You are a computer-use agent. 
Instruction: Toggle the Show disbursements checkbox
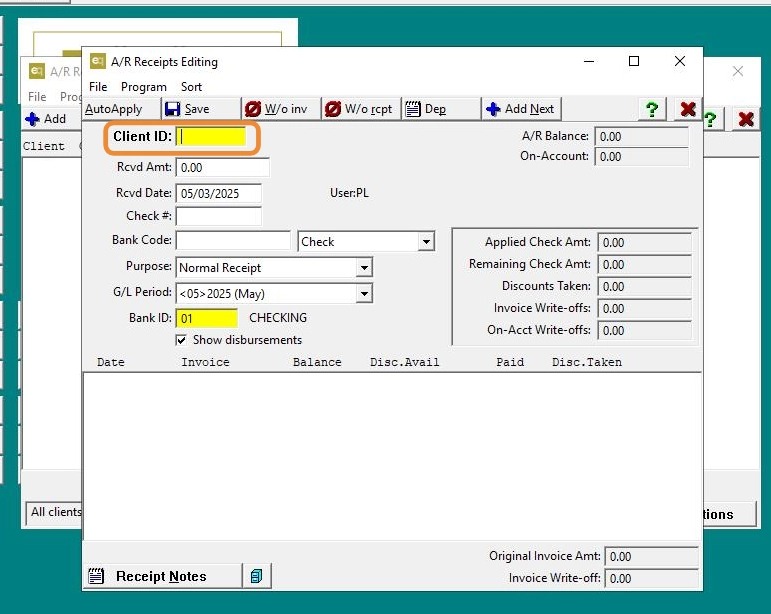[181, 340]
